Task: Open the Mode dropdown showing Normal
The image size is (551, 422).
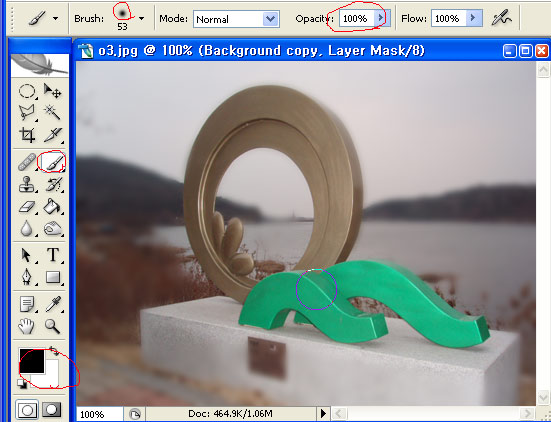Action: (x=236, y=19)
